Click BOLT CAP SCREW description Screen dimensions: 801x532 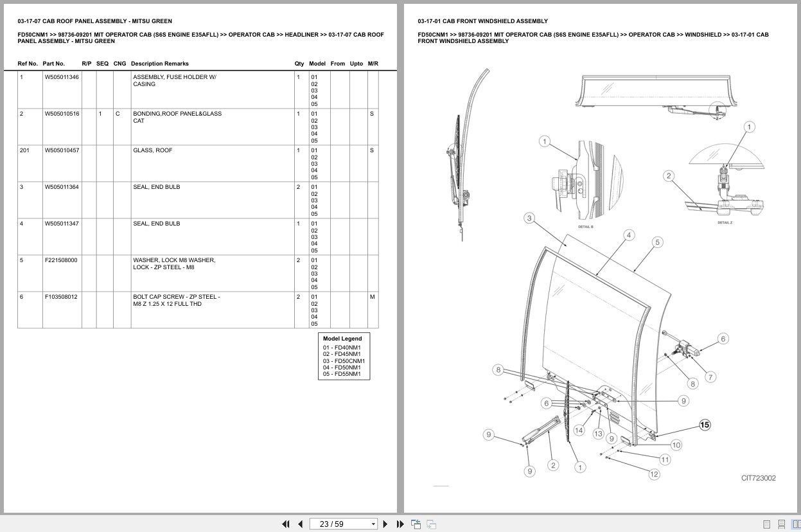click(176, 300)
